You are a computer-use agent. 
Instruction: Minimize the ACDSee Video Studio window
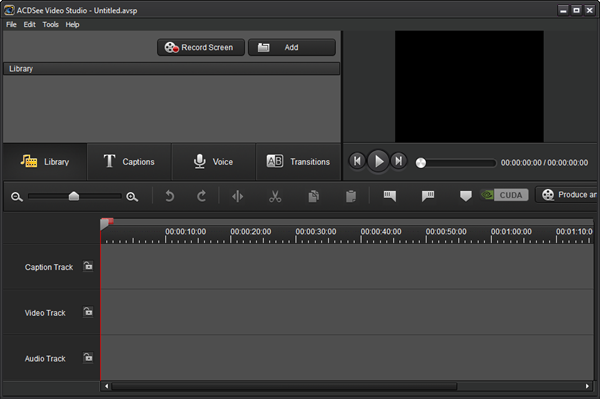pos(563,10)
